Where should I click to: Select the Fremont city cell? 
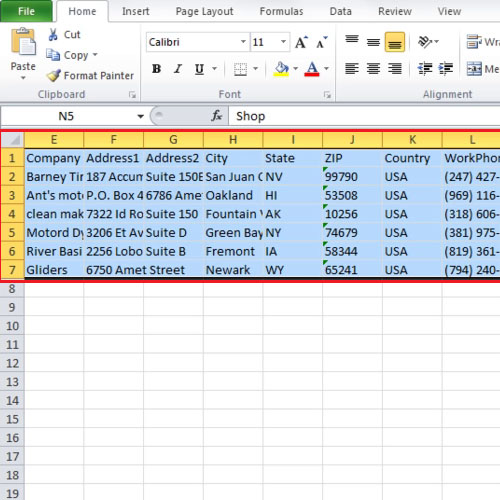(x=233, y=251)
